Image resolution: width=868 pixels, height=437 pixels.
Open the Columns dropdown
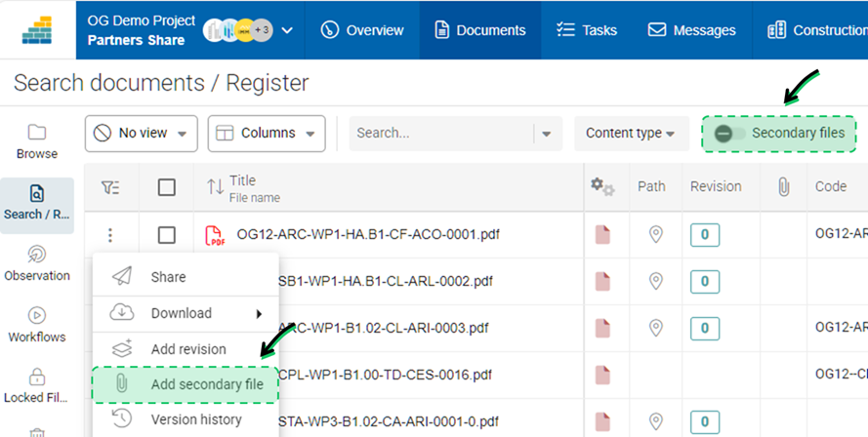267,134
